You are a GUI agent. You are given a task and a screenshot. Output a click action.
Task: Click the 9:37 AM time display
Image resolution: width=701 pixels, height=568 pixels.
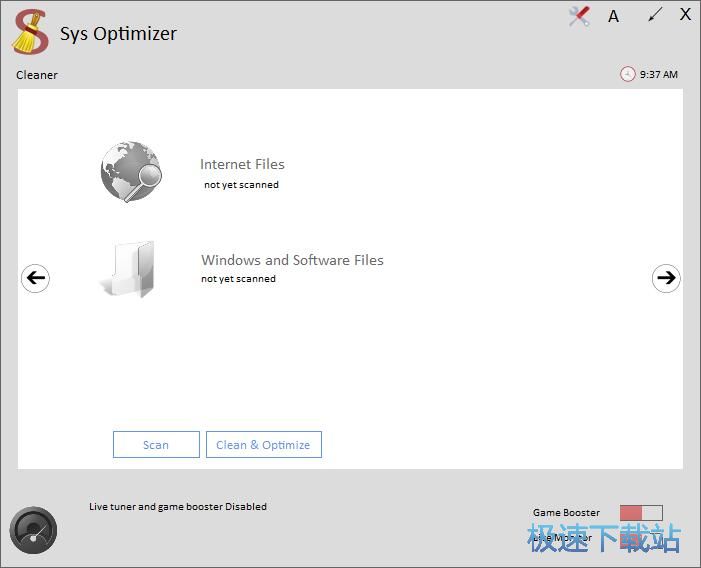pos(659,74)
